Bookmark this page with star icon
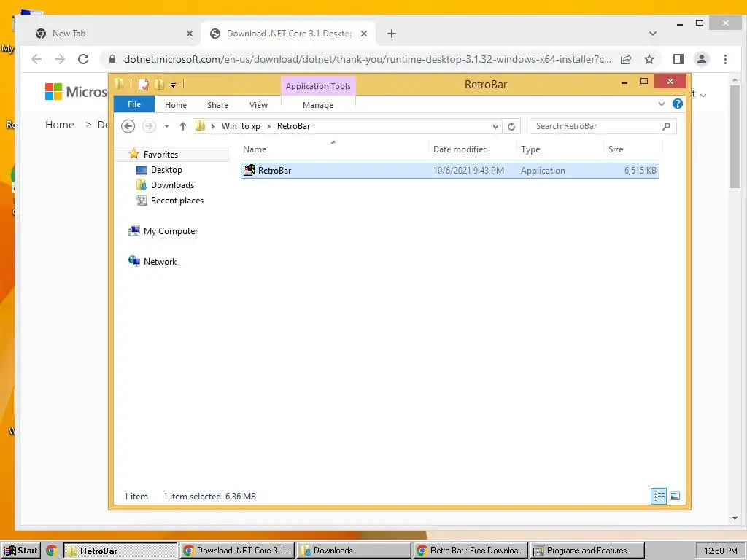The image size is (747, 560). click(649, 59)
